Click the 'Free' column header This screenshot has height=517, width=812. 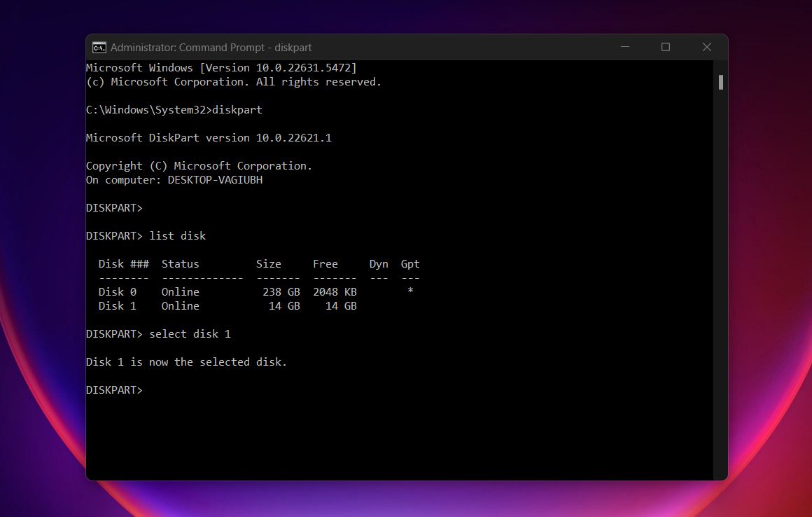(325, 263)
